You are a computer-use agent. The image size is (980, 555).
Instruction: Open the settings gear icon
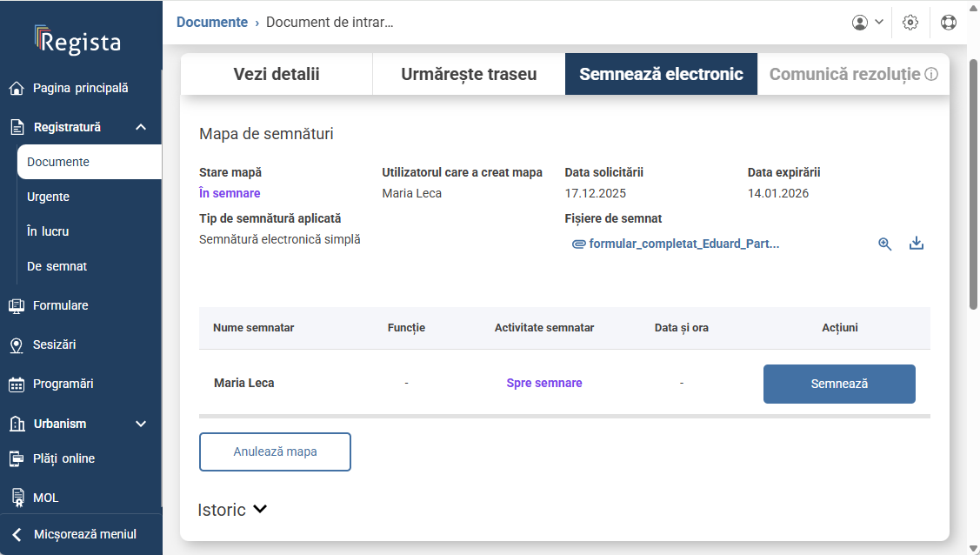(910, 23)
